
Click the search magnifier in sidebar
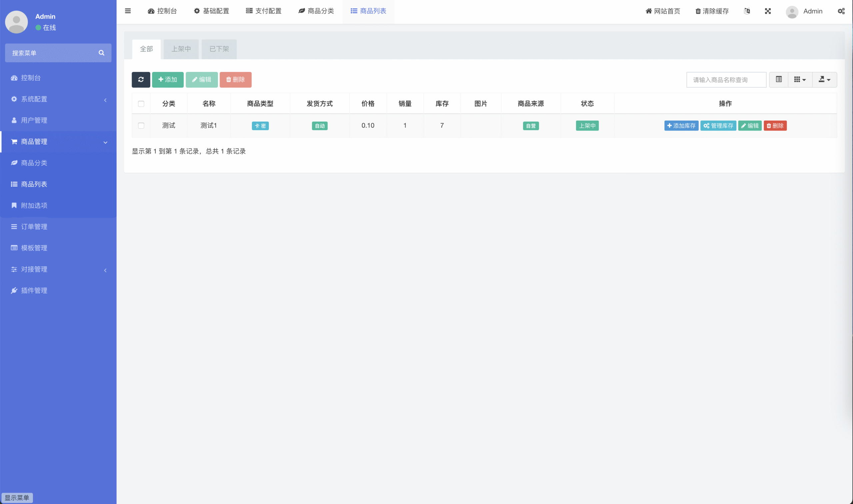click(101, 53)
